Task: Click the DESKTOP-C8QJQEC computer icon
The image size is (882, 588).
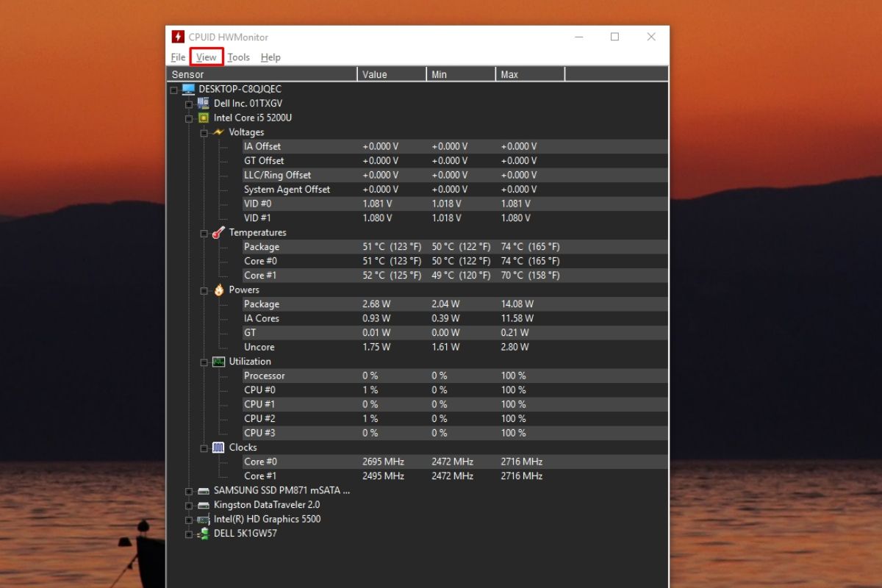Action: 188,89
